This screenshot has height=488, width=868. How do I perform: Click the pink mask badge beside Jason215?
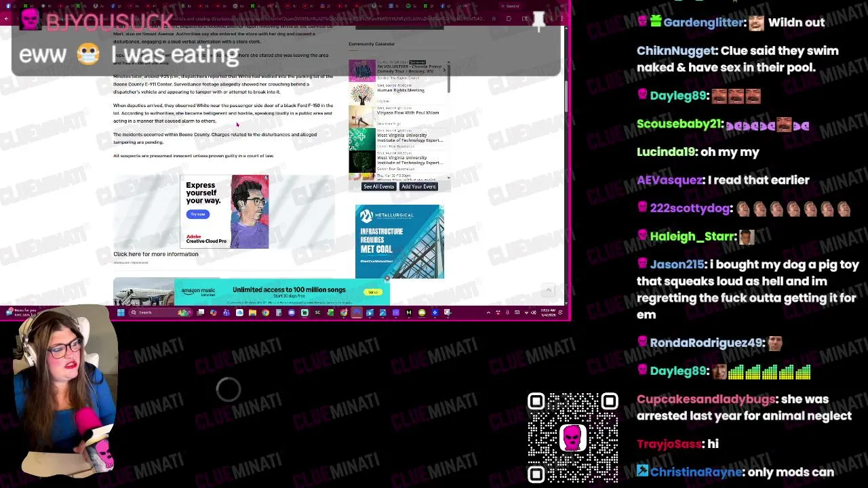642,264
